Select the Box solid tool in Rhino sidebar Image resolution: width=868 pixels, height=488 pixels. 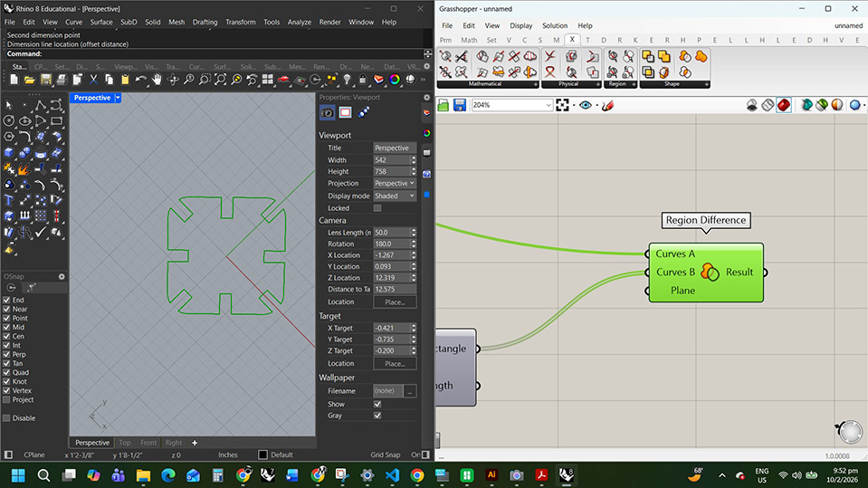click(9, 153)
